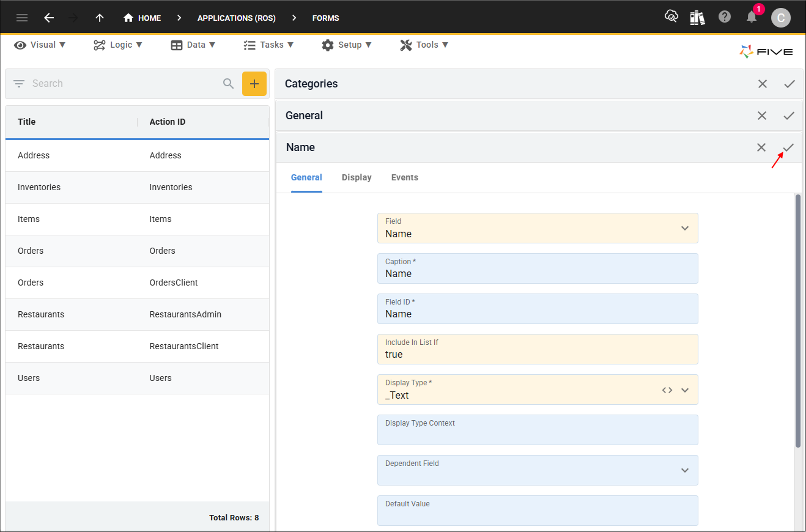Select the RestaurantsClient row
The height and width of the screenshot is (532, 806).
(137, 346)
